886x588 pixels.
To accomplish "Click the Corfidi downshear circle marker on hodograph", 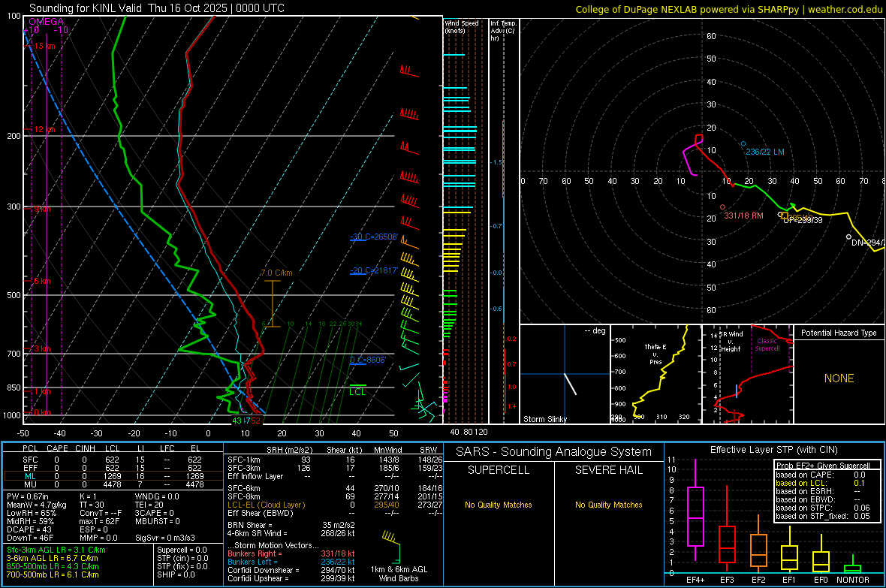I will point(848,237).
